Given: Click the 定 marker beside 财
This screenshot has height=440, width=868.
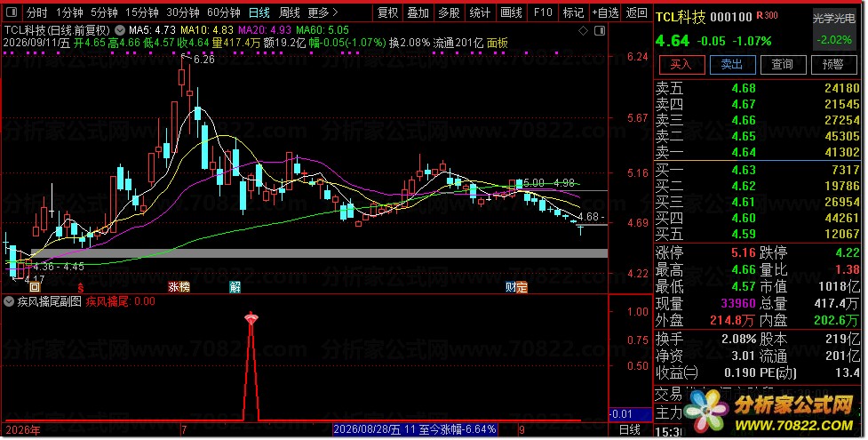Looking at the screenshot, I should (x=522, y=287).
